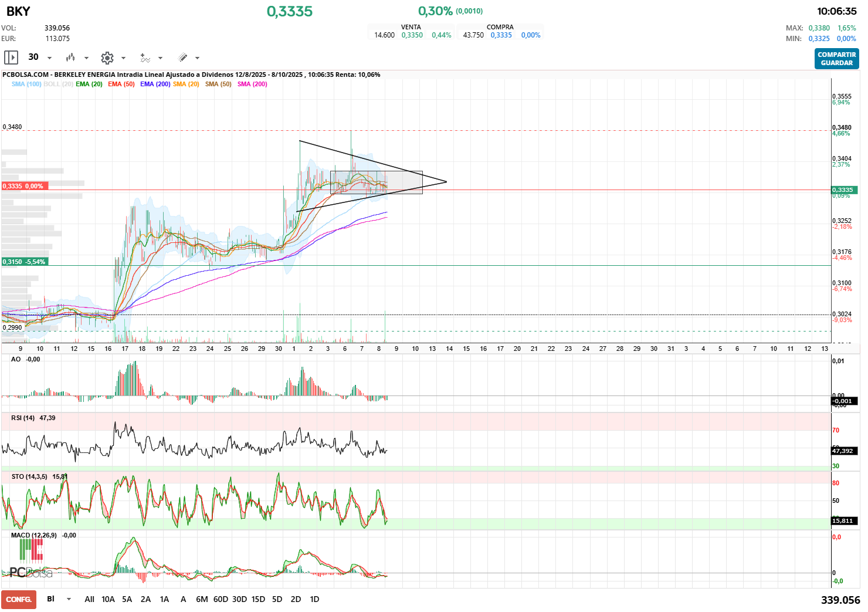This screenshot has width=868, height=612.
Task: Toggle the SMA (200) overlay label
Action: [252, 84]
